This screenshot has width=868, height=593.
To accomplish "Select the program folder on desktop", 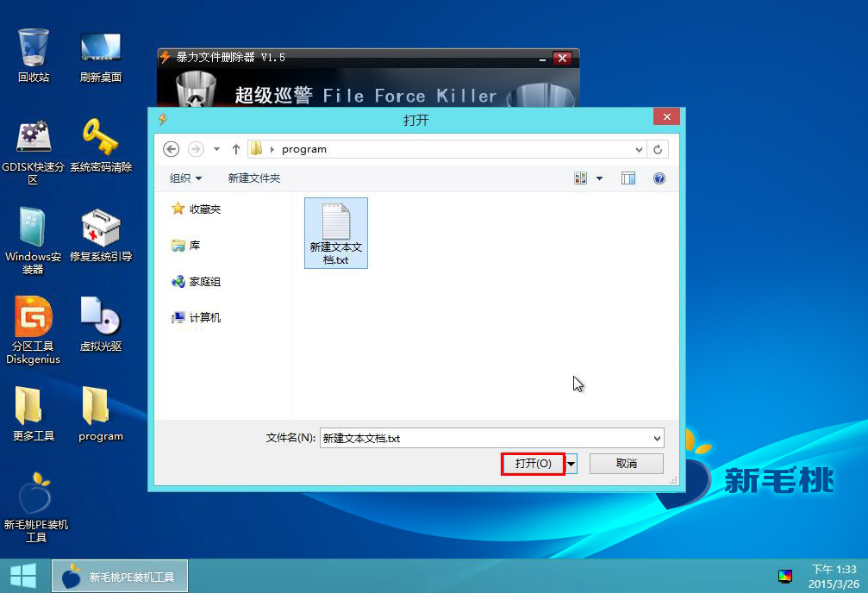I will coord(101,414).
